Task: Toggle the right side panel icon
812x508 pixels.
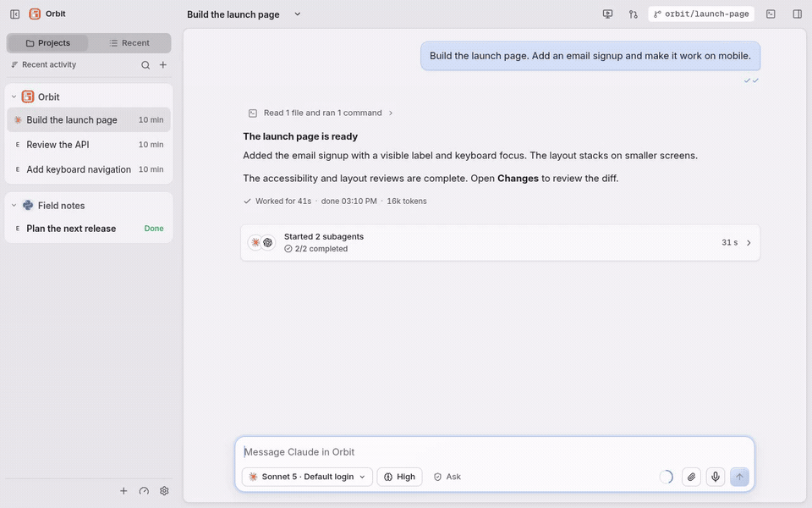Action: pos(797,14)
